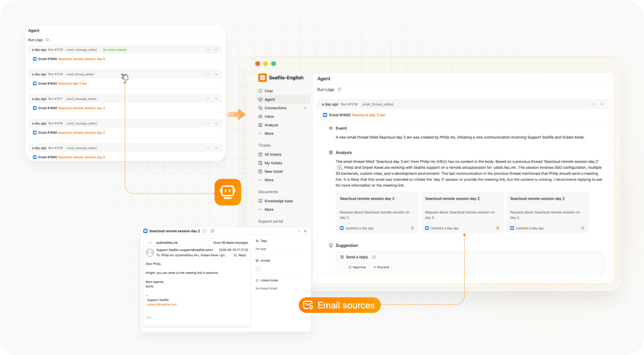The width and height of the screenshot is (644, 355).
Task: Click the New ticket icon
Action: (x=260, y=171)
